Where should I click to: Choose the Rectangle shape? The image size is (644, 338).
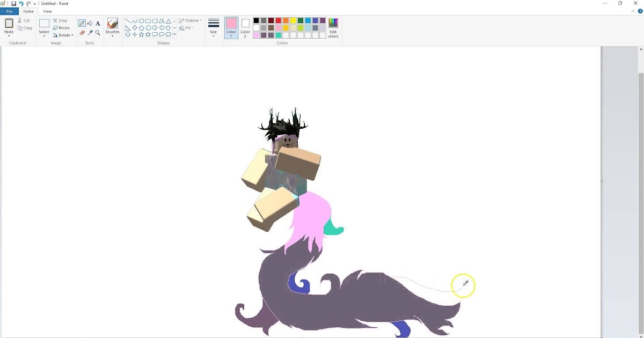[148, 21]
